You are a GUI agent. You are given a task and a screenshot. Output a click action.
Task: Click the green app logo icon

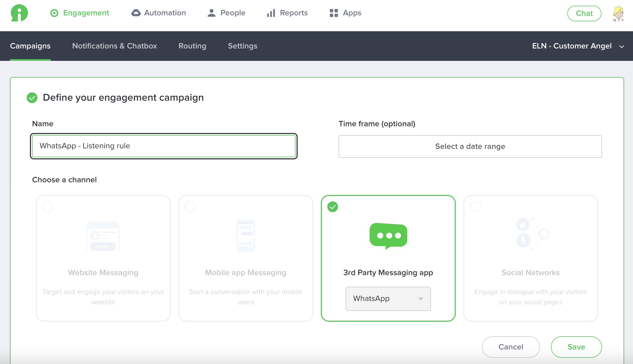pyautogui.click(x=19, y=13)
